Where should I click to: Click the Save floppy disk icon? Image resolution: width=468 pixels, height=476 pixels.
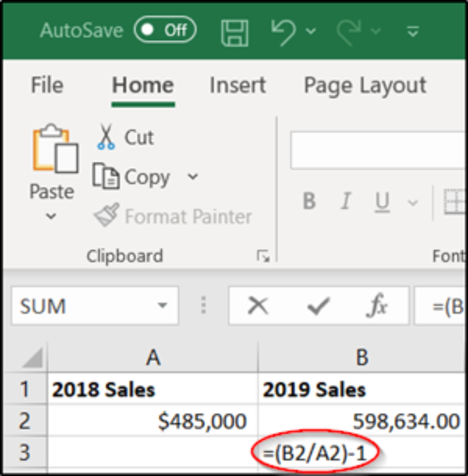(x=234, y=33)
